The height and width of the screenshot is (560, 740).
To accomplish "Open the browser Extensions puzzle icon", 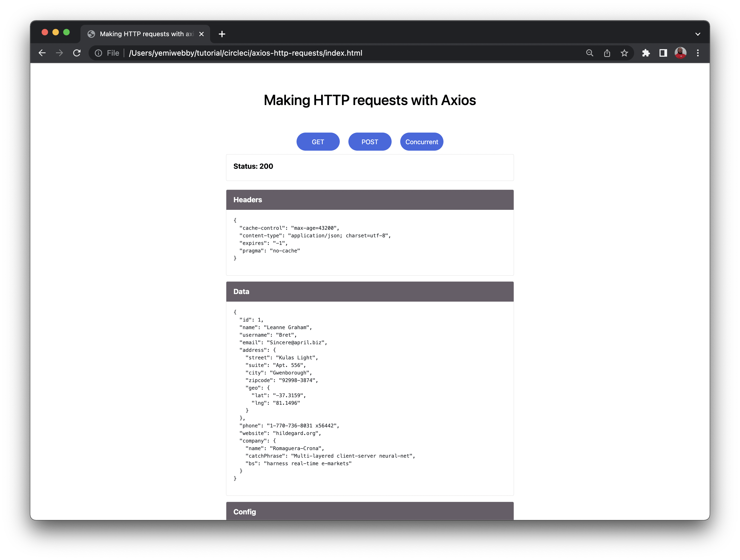I will 646,53.
